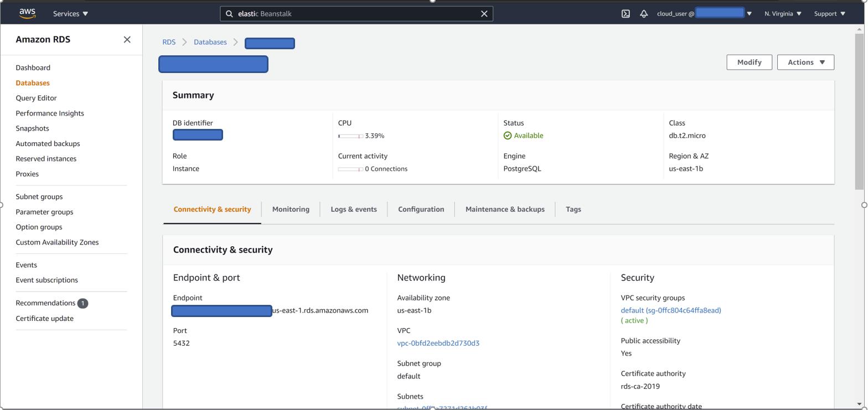Select Databases in the sidebar
868x410 pixels.
click(x=33, y=83)
